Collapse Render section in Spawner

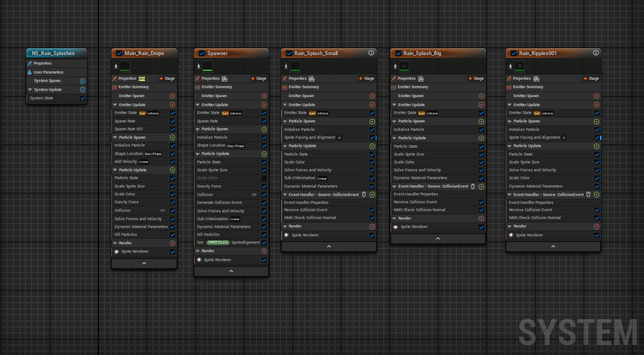pyautogui.click(x=198, y=251)
